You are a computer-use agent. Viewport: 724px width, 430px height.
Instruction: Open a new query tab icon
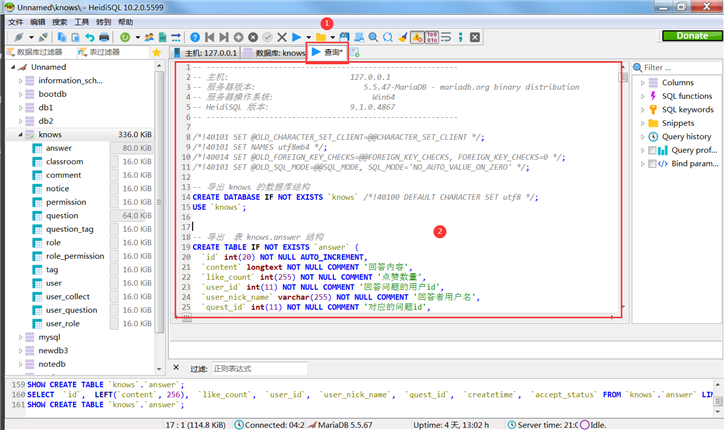(355, 53)
